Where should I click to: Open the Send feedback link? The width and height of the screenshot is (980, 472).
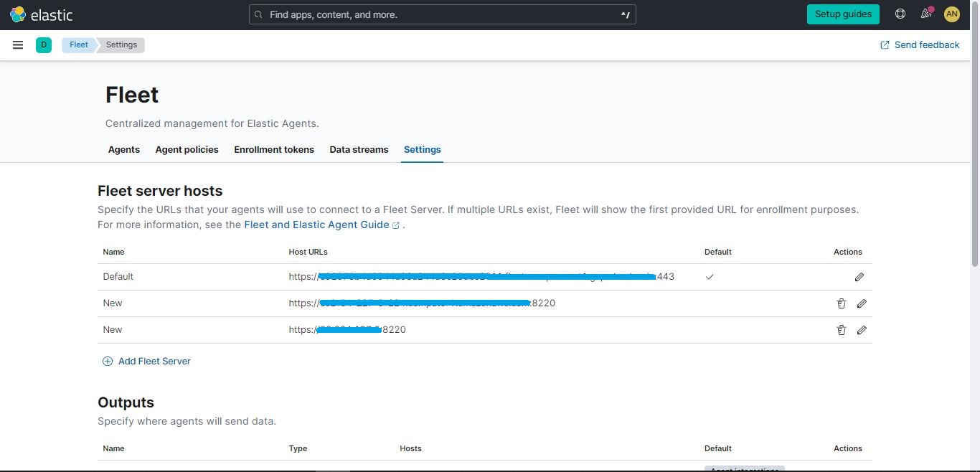[x=920, y=44]
